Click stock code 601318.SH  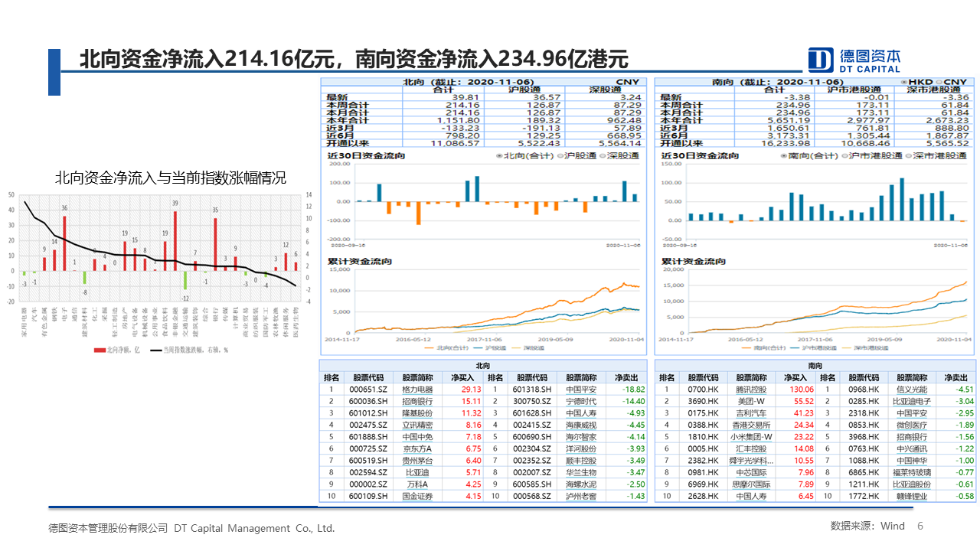(532, 389)
